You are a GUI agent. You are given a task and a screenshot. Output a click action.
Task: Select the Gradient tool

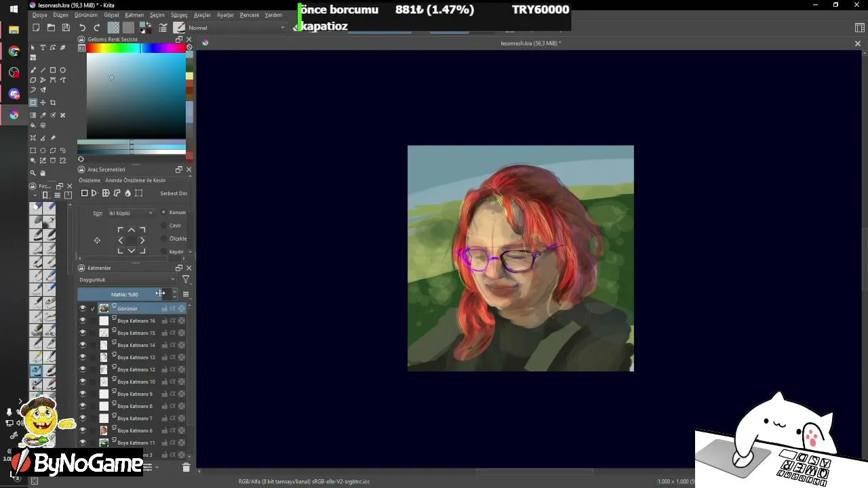(x=33, y=115)
